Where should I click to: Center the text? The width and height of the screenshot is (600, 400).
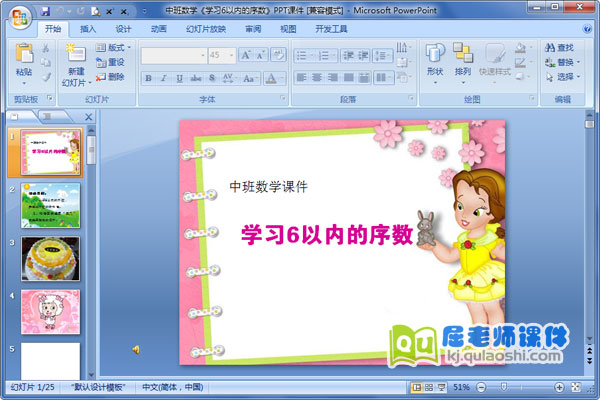coord(317,78)
